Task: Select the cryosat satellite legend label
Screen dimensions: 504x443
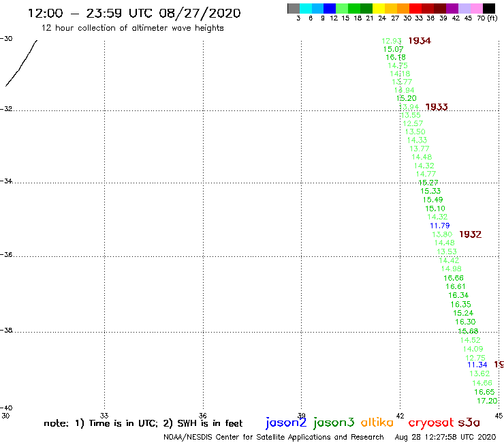Action: pyautogui.click(x=430, y=423)
